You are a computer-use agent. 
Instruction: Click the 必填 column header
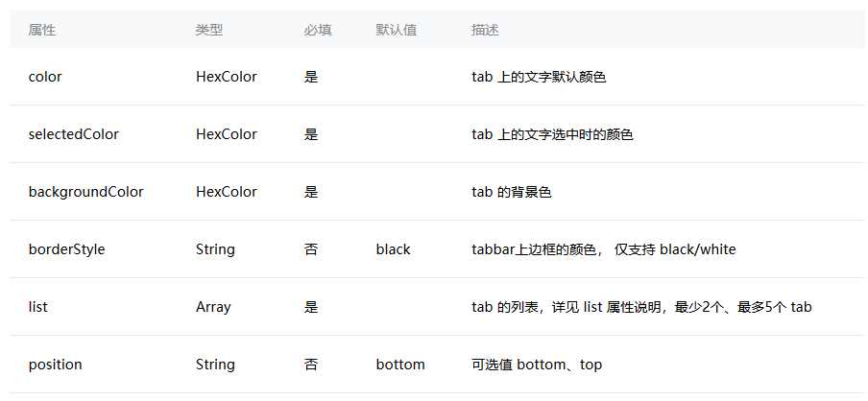pos(318,30)
